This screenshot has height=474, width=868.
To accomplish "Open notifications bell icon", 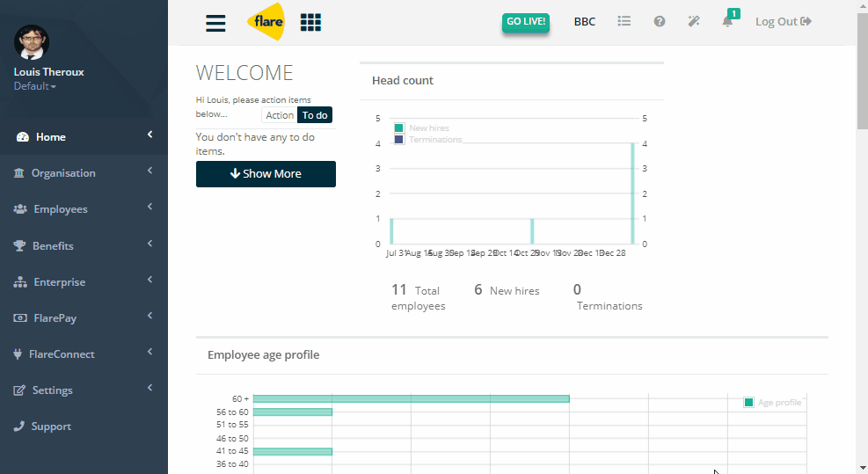I will 728,20.
